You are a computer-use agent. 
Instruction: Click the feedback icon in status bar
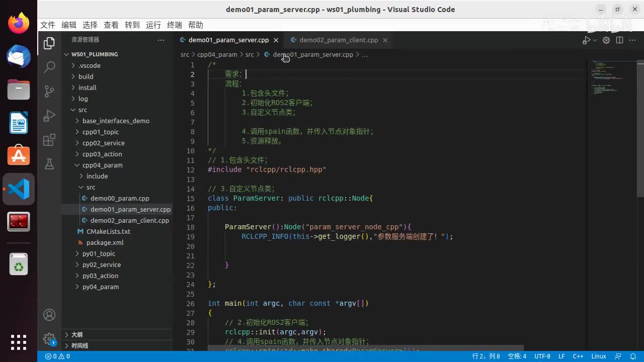(618, 356)
